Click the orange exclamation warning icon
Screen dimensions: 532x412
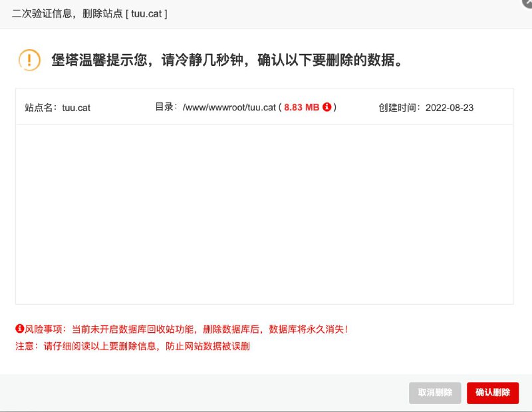29,59
